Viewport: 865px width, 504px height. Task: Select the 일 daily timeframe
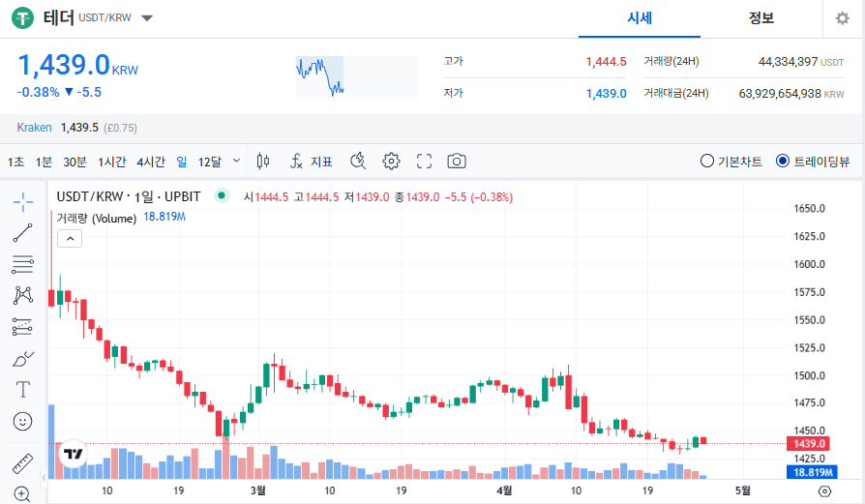(182, 162)
